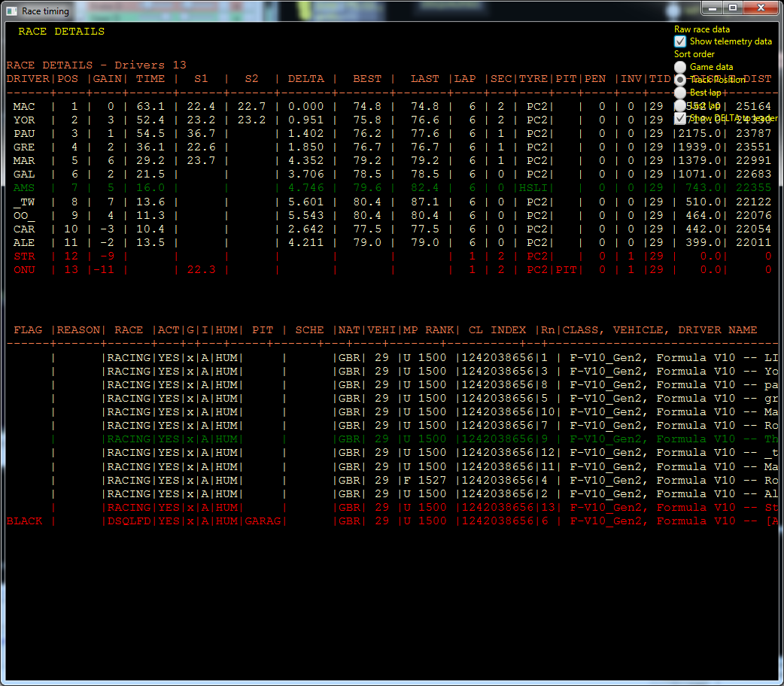Disable Show DELTA to leader option

tap(679, 118)
